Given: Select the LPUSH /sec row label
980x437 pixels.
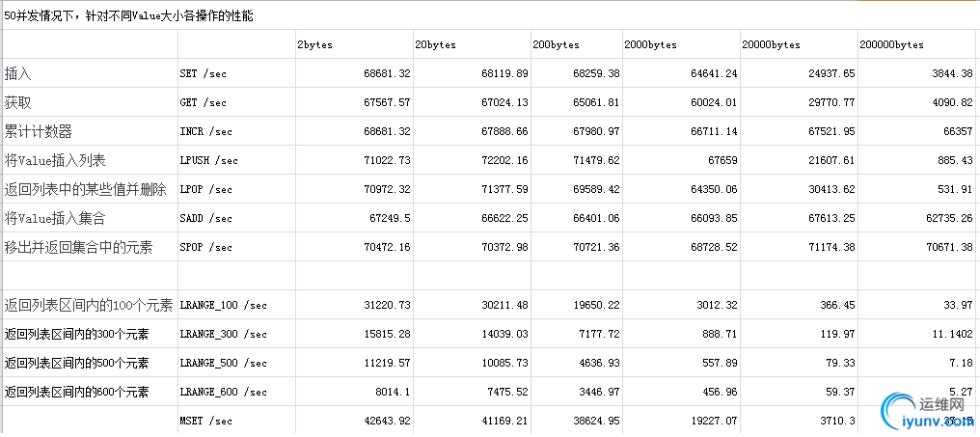Looking at the screenshot, I should [208, 160].
